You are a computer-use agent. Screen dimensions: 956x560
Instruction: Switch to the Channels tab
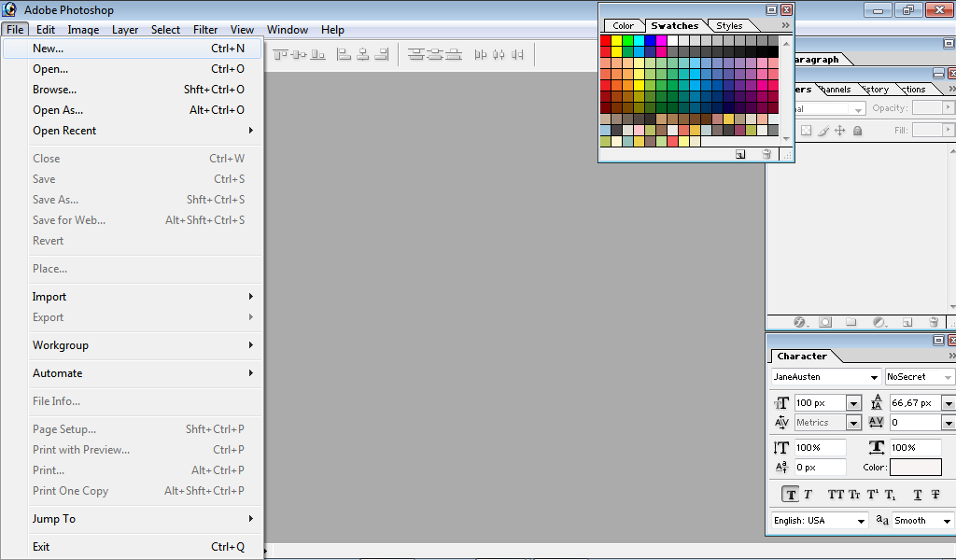point(836,89)
